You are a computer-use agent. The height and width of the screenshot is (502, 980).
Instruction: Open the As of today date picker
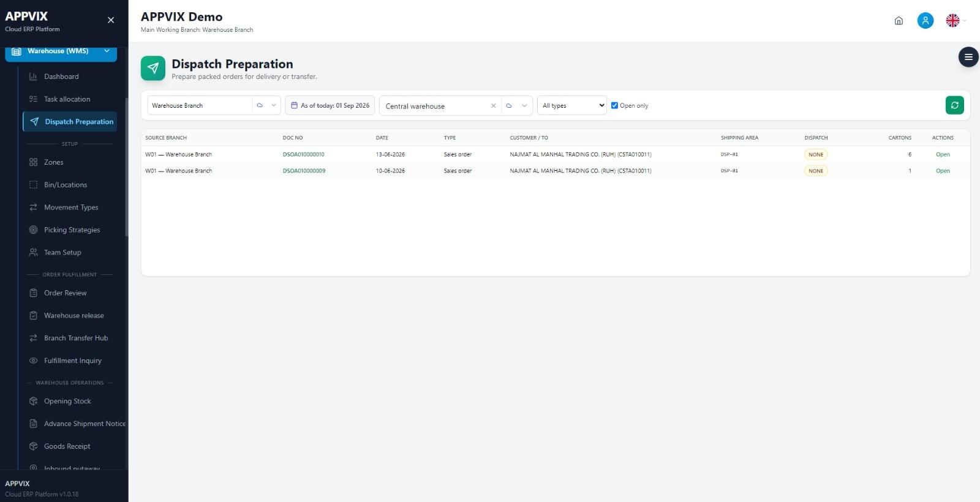(330, 105)
